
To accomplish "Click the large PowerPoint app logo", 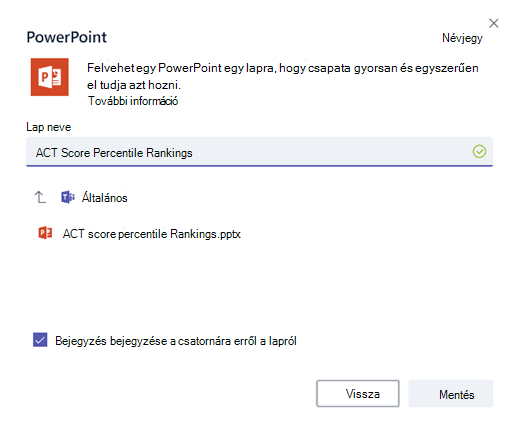I will pyautogui.click(x=50, y=77).
